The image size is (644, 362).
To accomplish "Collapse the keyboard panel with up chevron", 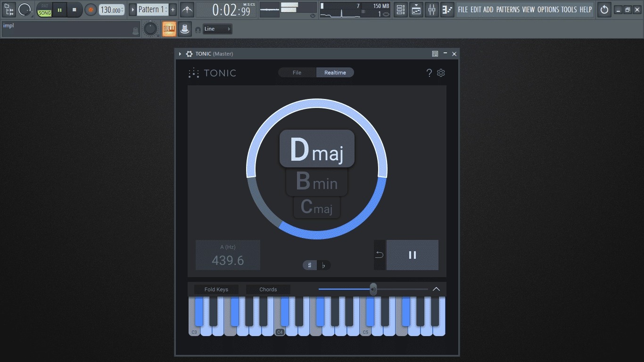I will pos(436,289).
